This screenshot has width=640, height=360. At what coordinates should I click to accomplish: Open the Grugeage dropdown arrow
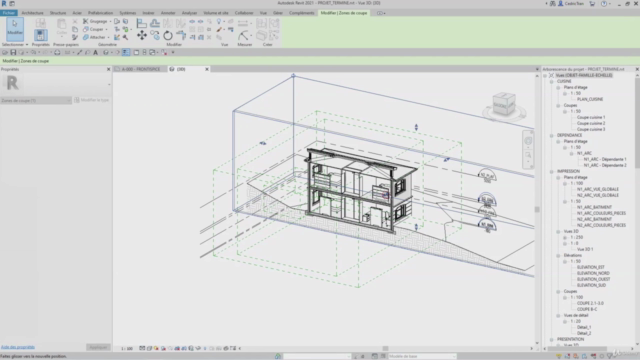click(x=110, y=21)
